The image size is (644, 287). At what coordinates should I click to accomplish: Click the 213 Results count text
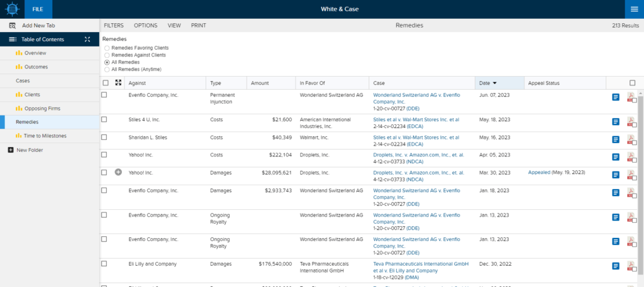pos(626,25)
